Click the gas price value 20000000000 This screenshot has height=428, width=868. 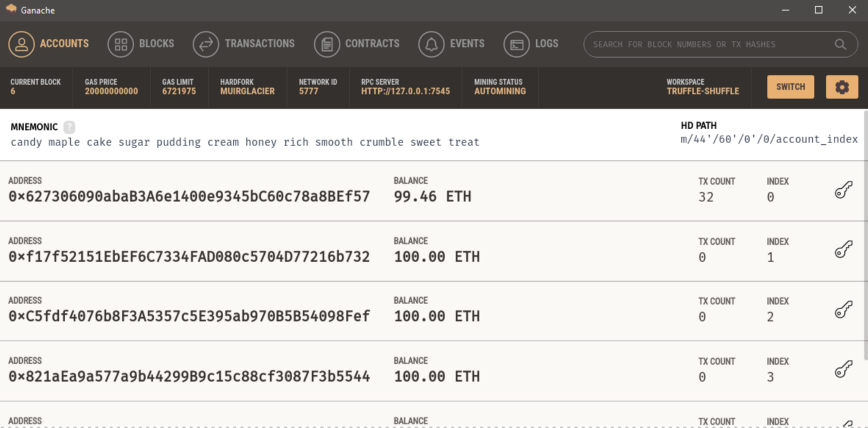(x=112, y=91)
